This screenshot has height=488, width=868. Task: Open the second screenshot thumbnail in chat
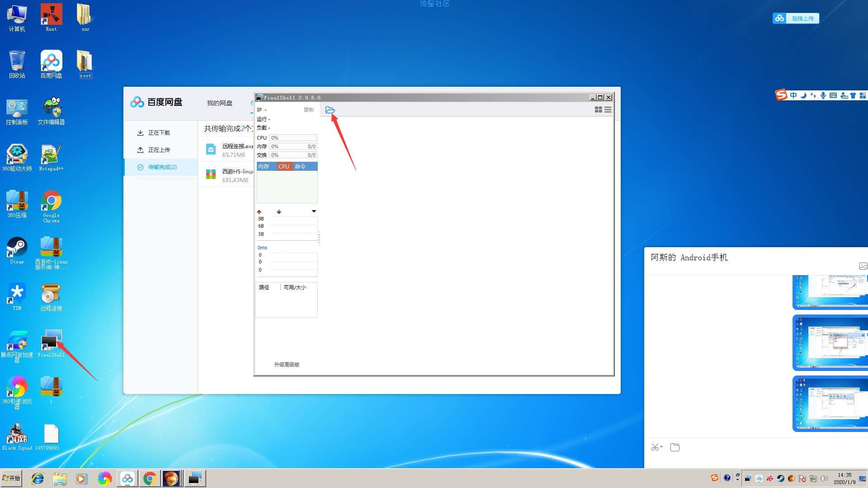(830, 343)
